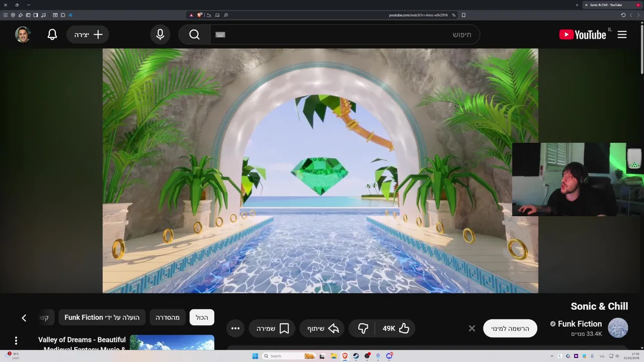Image resolution: width=644 pixels, height=362 pixels.
Task: Open a new browser tab with plus
Action: click(x=577, y=5)
